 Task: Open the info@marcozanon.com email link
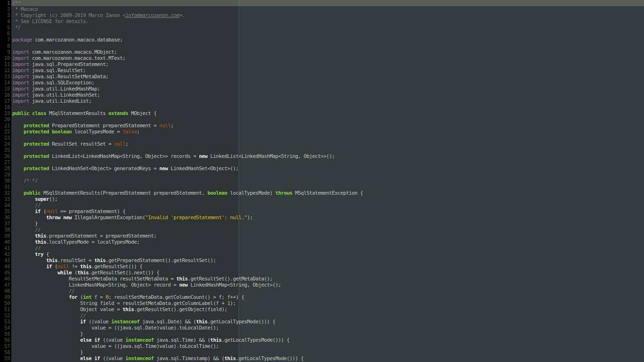pos(152,15)
